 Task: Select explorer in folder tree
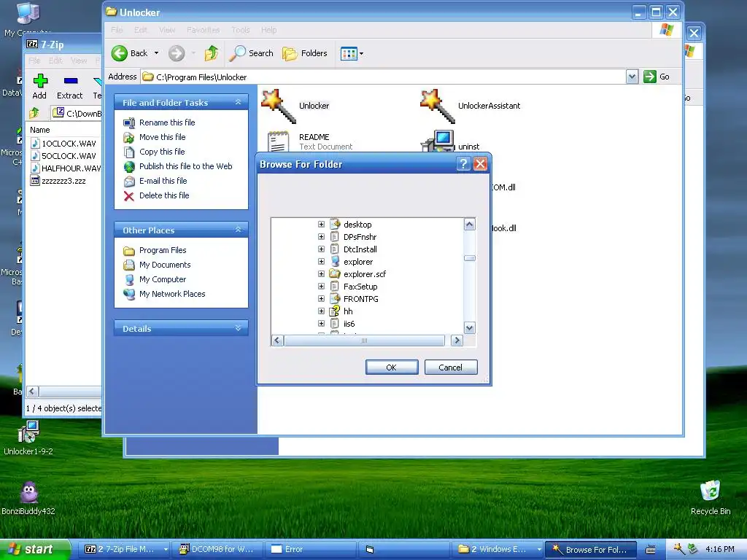[357, 262]
